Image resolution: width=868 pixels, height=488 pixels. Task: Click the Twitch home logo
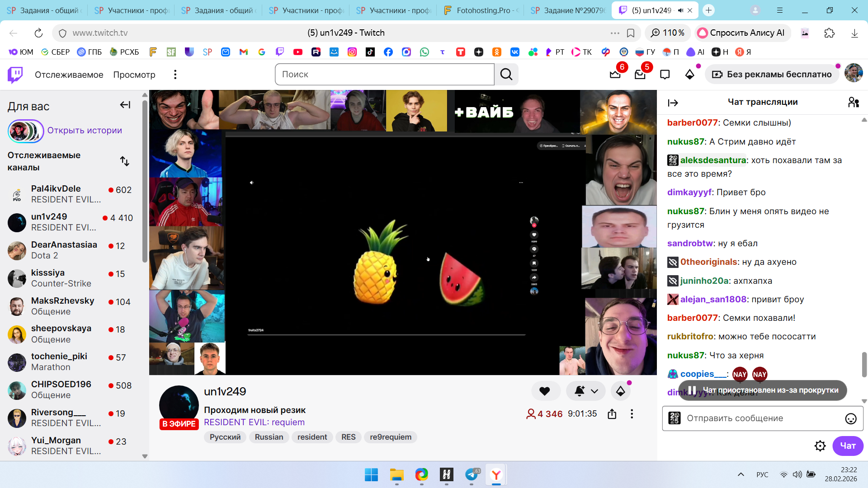[15, 75]
